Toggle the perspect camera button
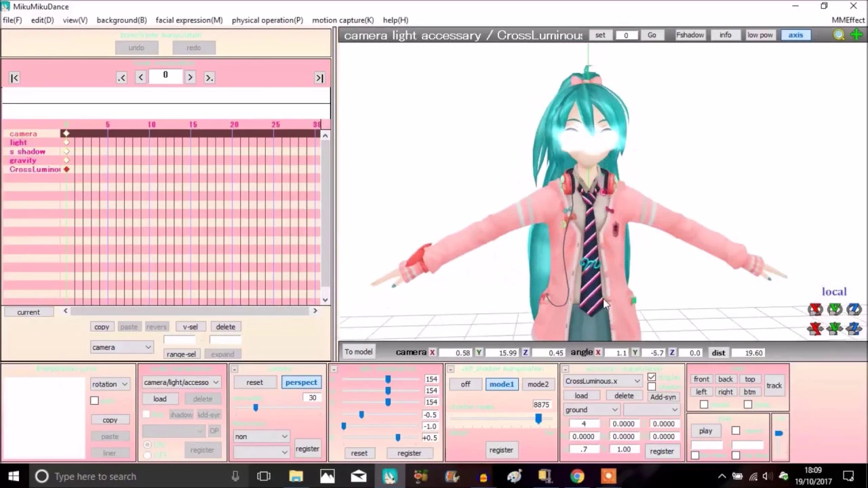 coord(301,382)
